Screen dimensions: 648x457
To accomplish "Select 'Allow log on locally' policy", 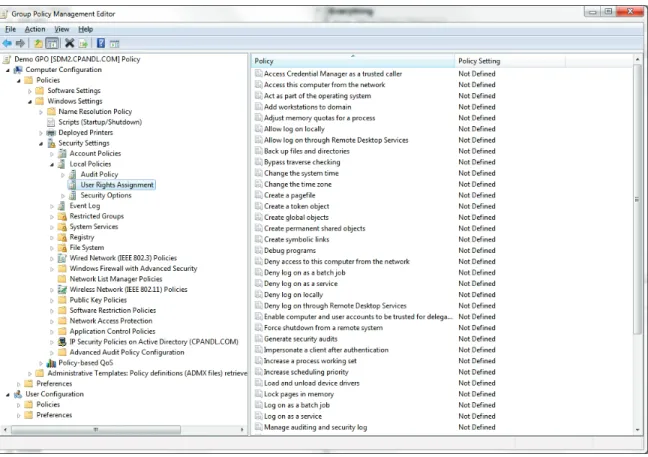I will coord(294,129).
